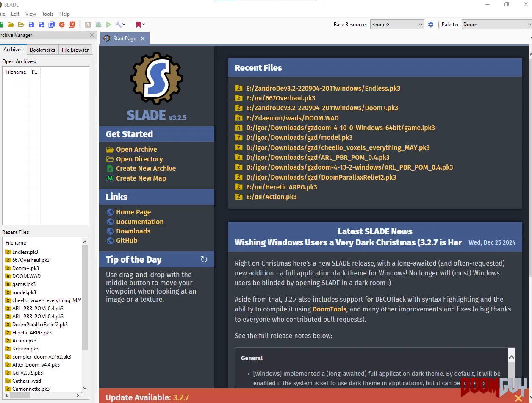Viewport: 532px width, 403px height.
Task: Click Recent Files list scroll-up arrow
Action: click(x=85, y=242)
